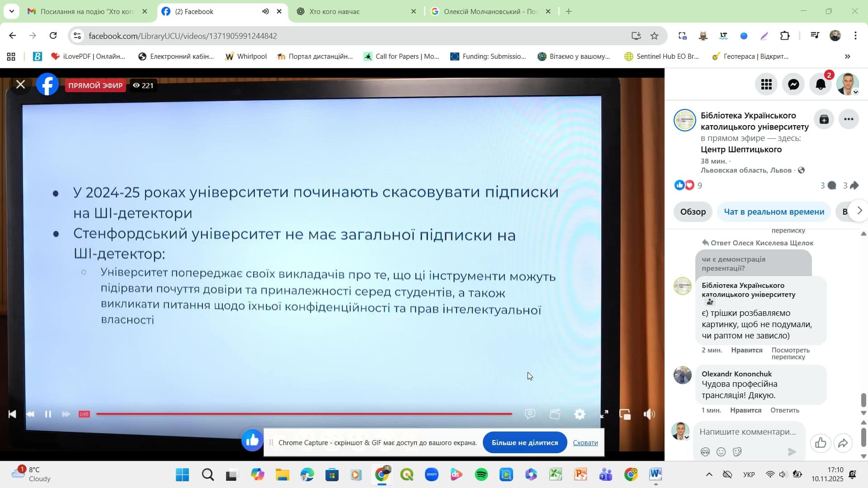The image size is (868, 488).
Task: Click the share arrow beside comment box
Action: (x=843, y=443)
